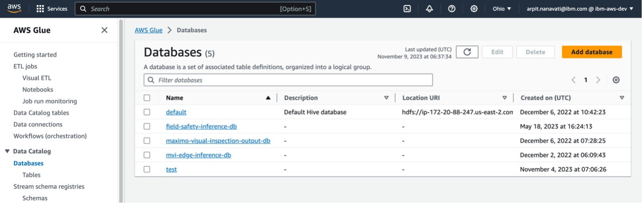Viewport: 644px width, 205px height.
Task: Click the Delete button
Action: point(536,52)
